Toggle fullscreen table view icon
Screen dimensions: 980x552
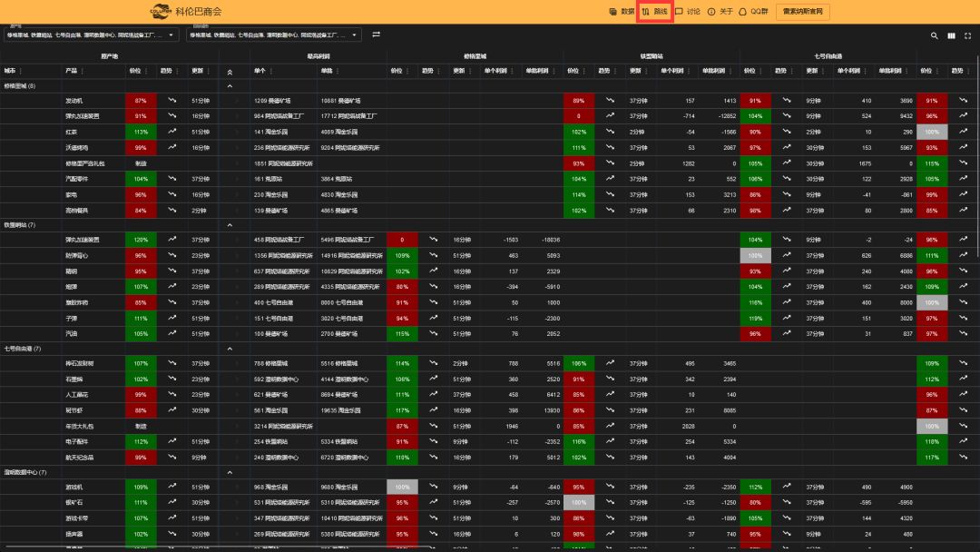click(x=966, y=35)
